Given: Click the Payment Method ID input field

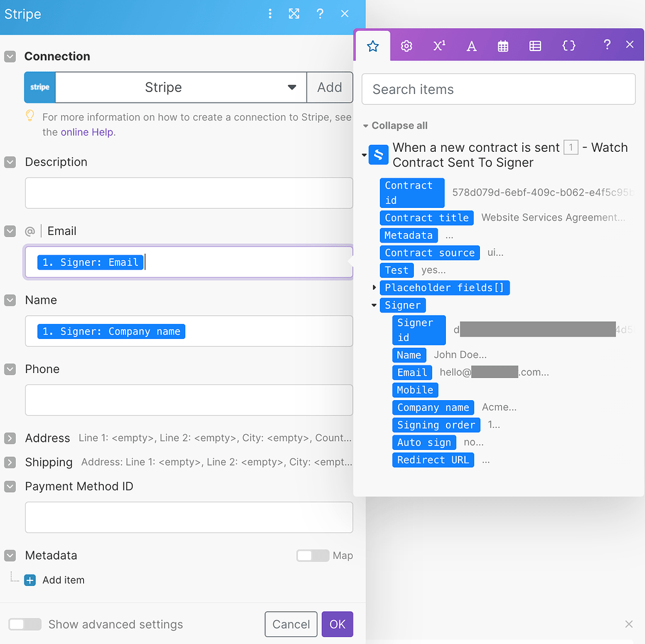Looking at the screenshot, I should click(189, 517).
